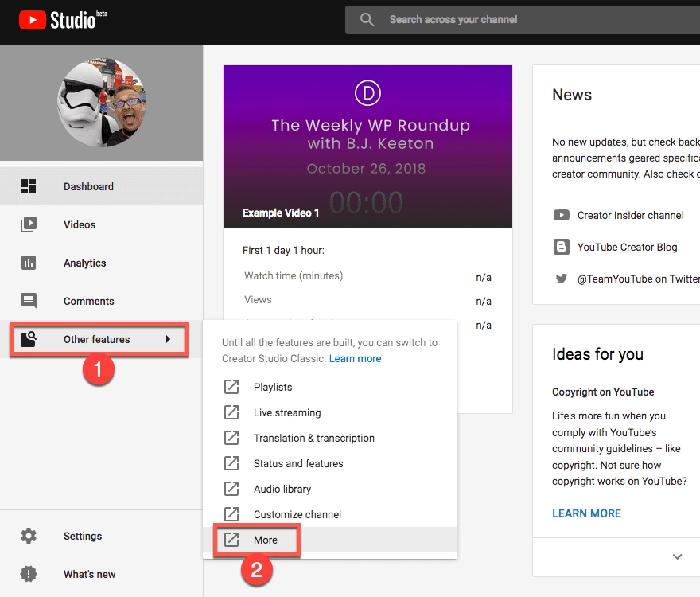Viewport: 700px width, 597px height.
Task: Choose Translation & transcription option
Action: (x=313, y=439)
